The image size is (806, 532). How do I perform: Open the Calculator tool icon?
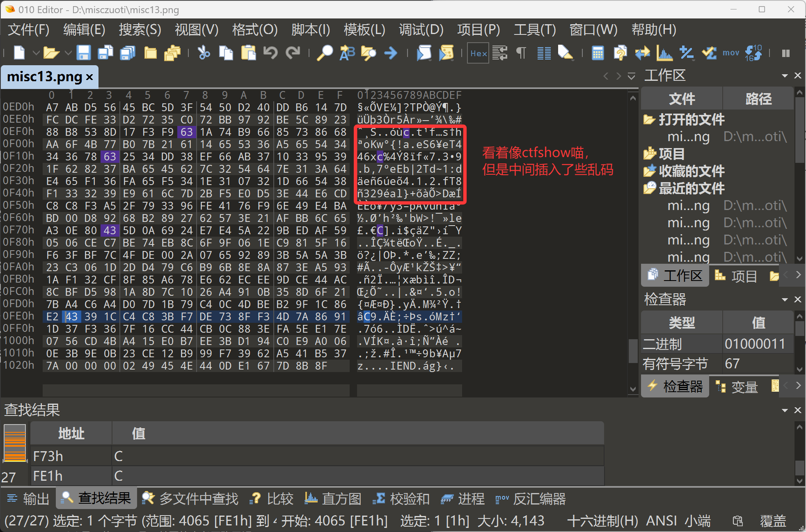coord(598,53)
